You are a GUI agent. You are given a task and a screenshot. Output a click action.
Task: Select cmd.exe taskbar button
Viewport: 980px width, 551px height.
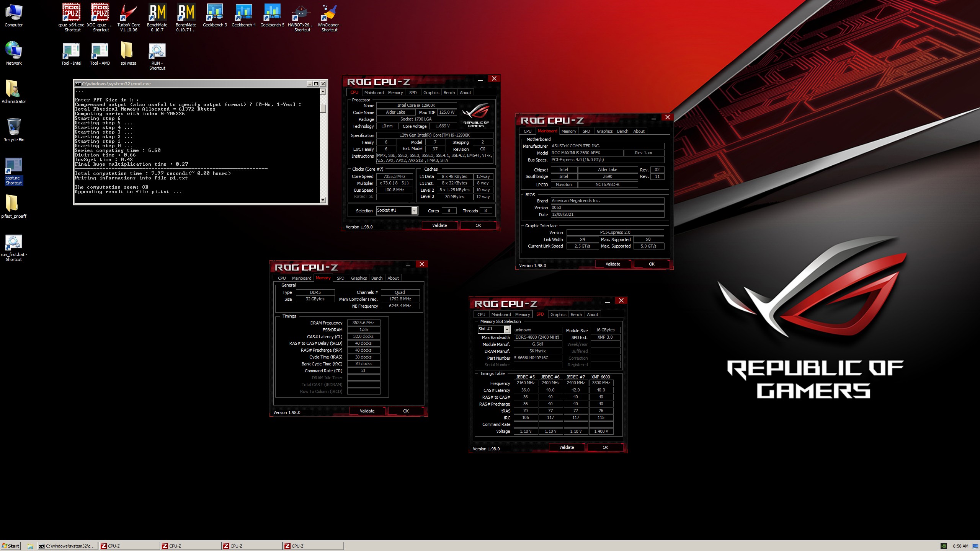pyautogui.click(x=67, y=546)
